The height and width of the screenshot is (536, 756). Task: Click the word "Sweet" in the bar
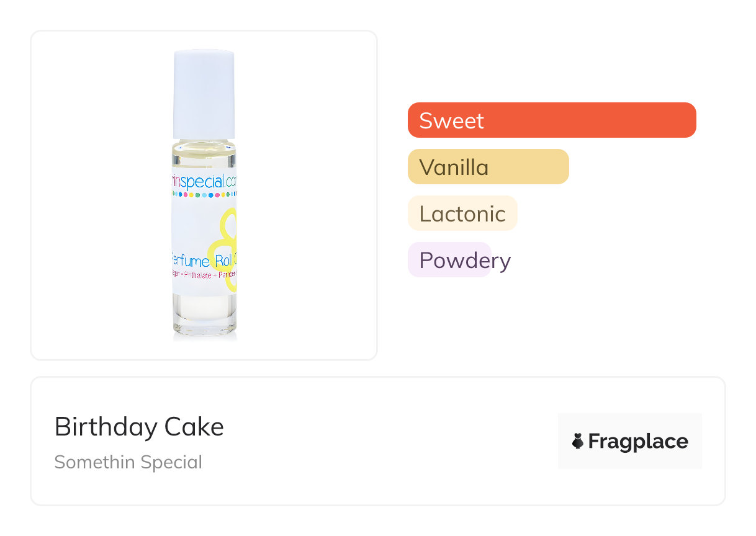pos(451,120)
